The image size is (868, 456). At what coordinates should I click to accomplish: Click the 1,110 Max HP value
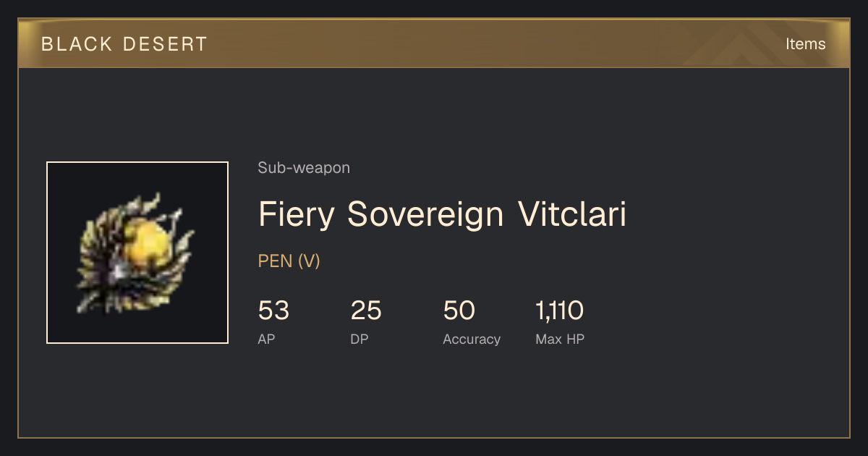[x=560, y=311]
